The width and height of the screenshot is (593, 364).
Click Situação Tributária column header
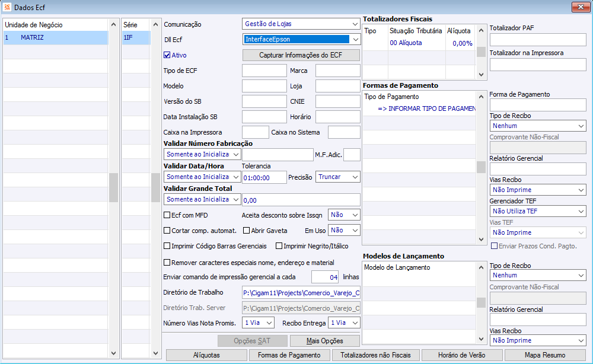[416, 31]
